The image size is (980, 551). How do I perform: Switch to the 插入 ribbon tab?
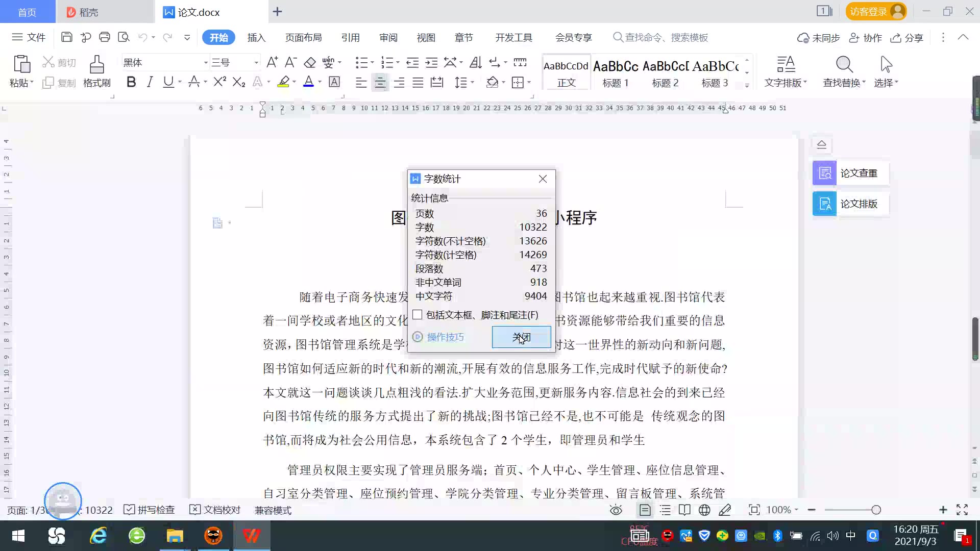click(x=256, y=37)
